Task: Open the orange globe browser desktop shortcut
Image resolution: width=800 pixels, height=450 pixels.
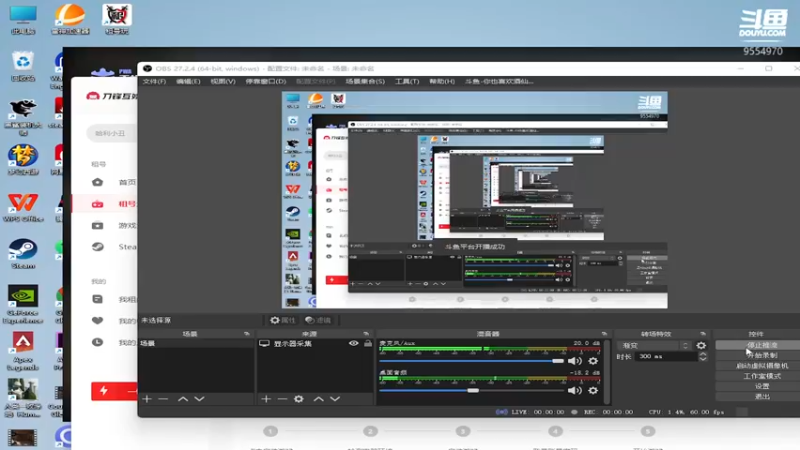Action: pyautogui.click(x=70, y=19)
